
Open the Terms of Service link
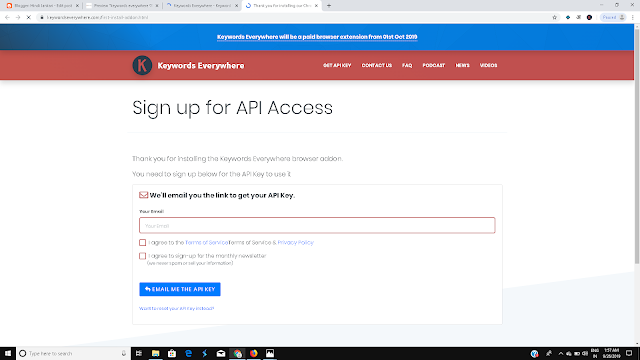click(207, 242)
